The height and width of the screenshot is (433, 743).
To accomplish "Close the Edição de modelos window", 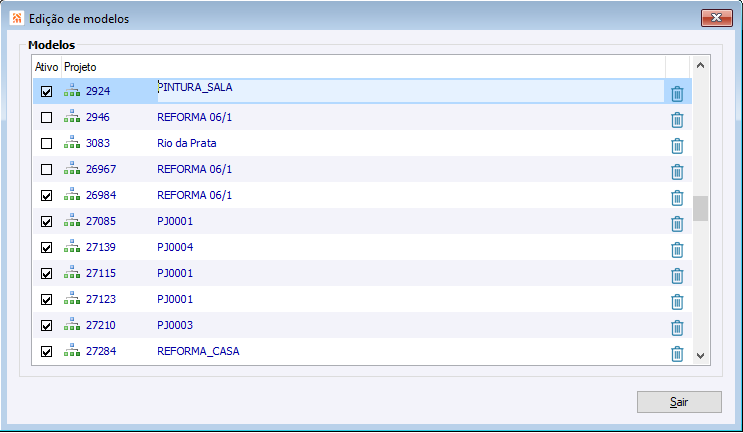I will coord(716,18).
